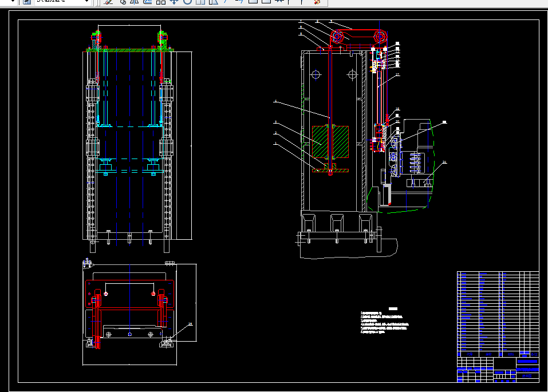This screenshot has width=548, height=392.
Task: Select the Array tool icon
Action: (161, 1)
